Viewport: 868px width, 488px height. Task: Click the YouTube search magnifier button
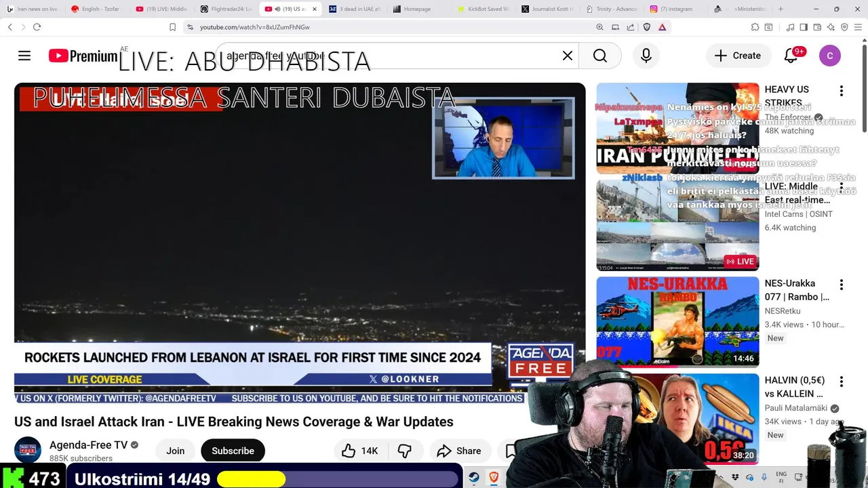click(600, 56)
